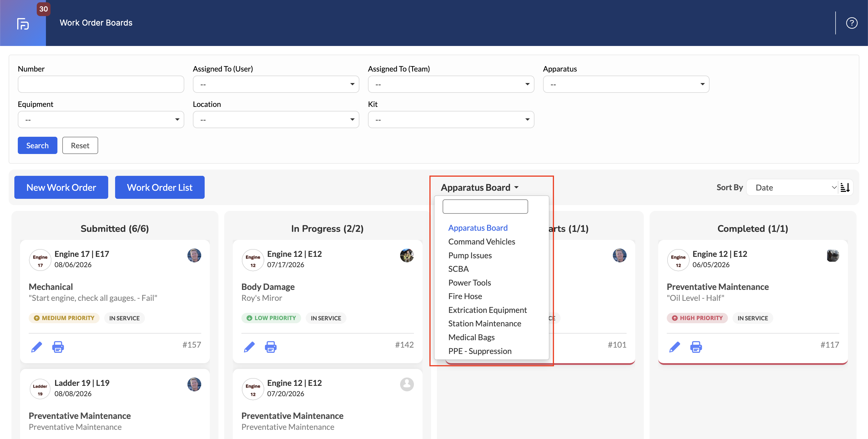Screen dimensions: 868x439
Task: Open assignee avatar on Body Damage card
Action: pos(407,256)
